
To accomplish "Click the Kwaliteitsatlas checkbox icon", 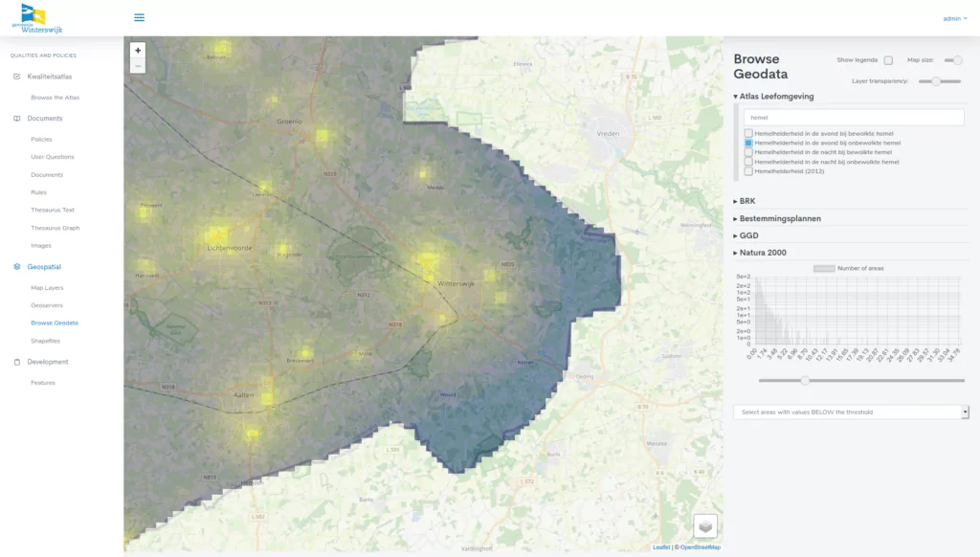I will tap(17, 77).
